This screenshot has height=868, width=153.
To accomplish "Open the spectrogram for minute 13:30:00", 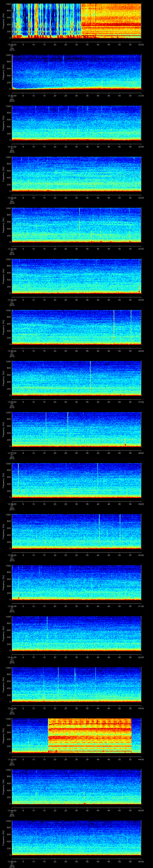I will 77,72.
